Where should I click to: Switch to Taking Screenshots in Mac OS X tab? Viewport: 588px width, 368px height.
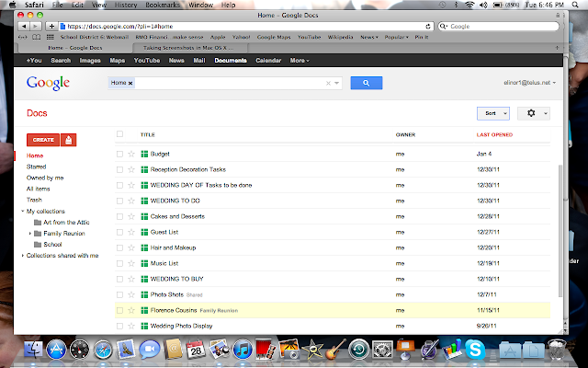189,48
